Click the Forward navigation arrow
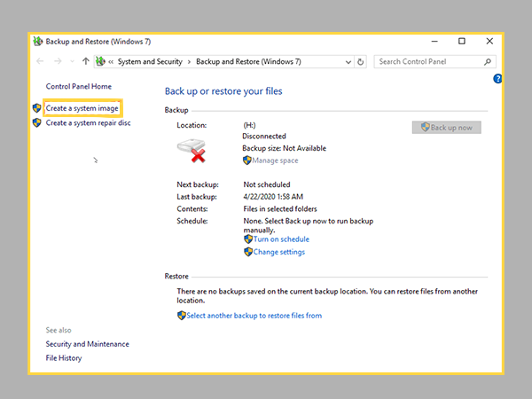Viewport: 532px width, 399px height. [58, 61]
